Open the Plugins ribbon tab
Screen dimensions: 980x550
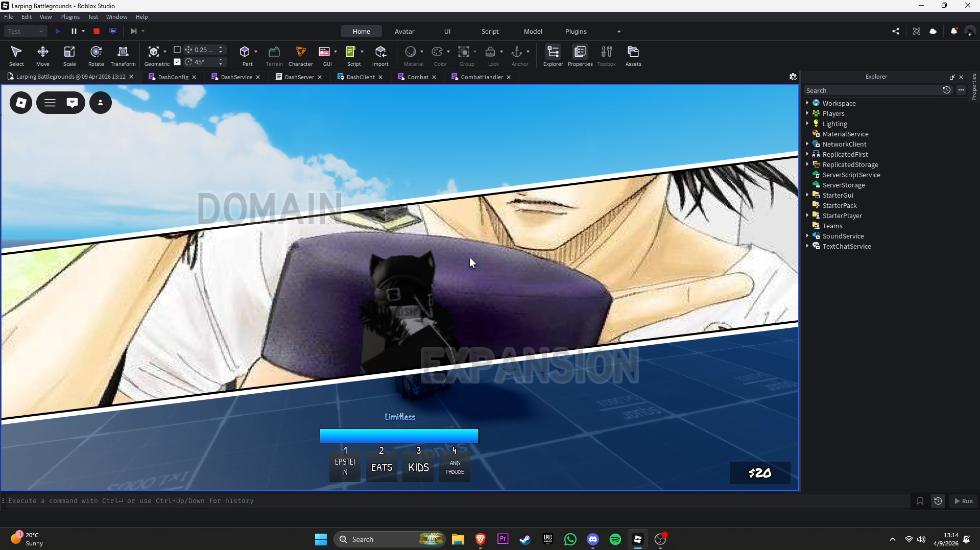(x=576, y=31)
